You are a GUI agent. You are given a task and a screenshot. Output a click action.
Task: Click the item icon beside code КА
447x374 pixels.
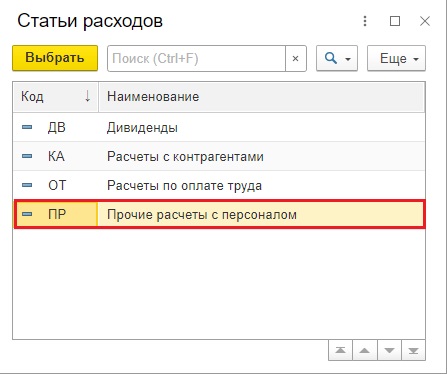[27, 156]
